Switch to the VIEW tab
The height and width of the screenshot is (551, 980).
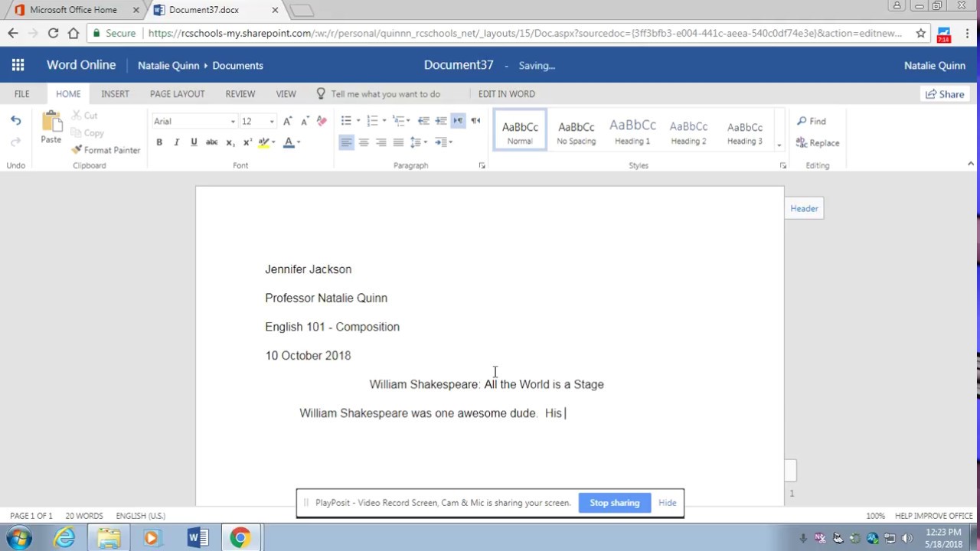[286, 93]
